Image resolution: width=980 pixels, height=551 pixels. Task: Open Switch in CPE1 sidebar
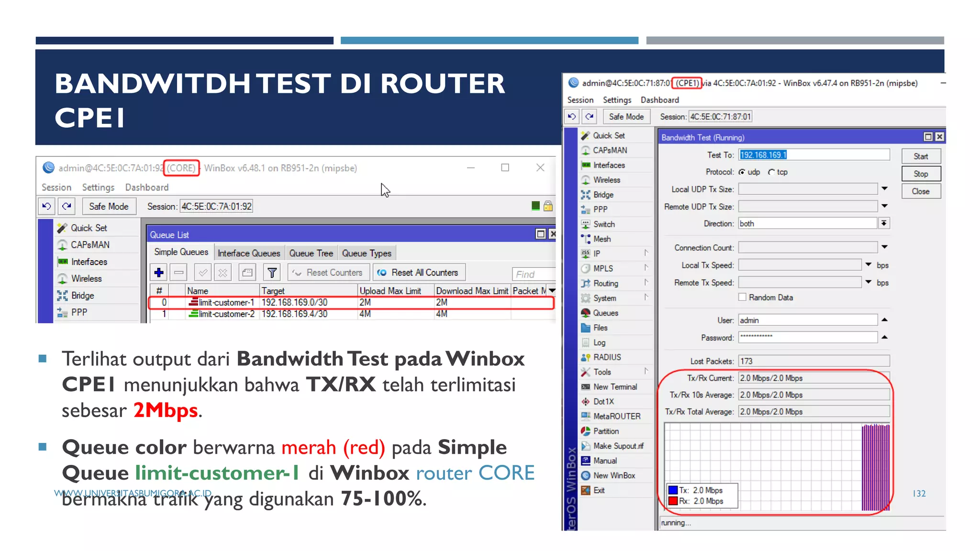[604, 224]
